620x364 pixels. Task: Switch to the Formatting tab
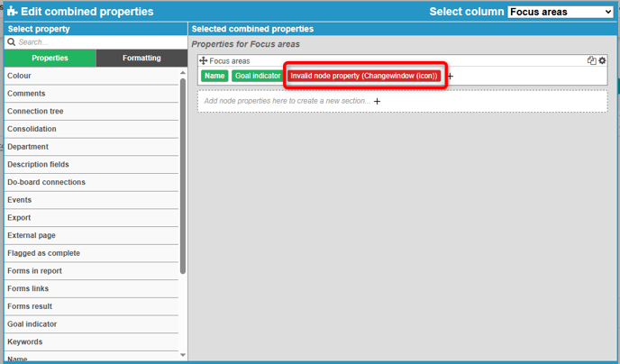point(141,59)
